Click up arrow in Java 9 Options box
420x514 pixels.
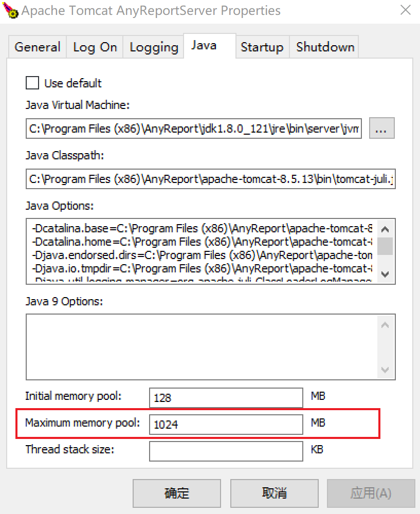point(386,325)
